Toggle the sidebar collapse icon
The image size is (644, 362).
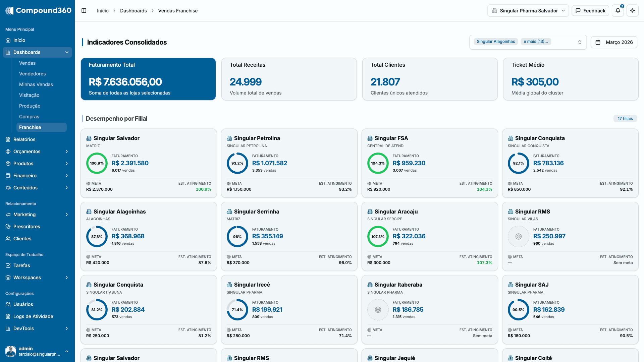click(x=84, y=11)
